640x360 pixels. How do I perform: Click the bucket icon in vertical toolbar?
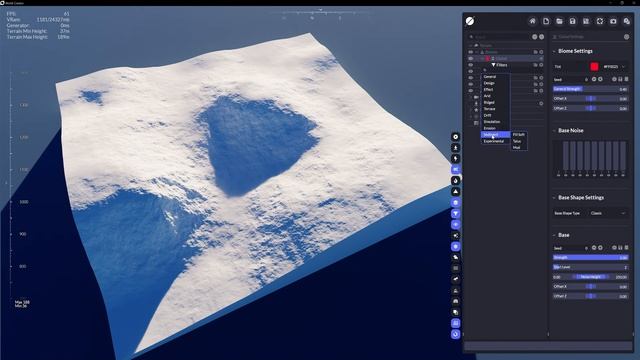click(x=456, y=202)
